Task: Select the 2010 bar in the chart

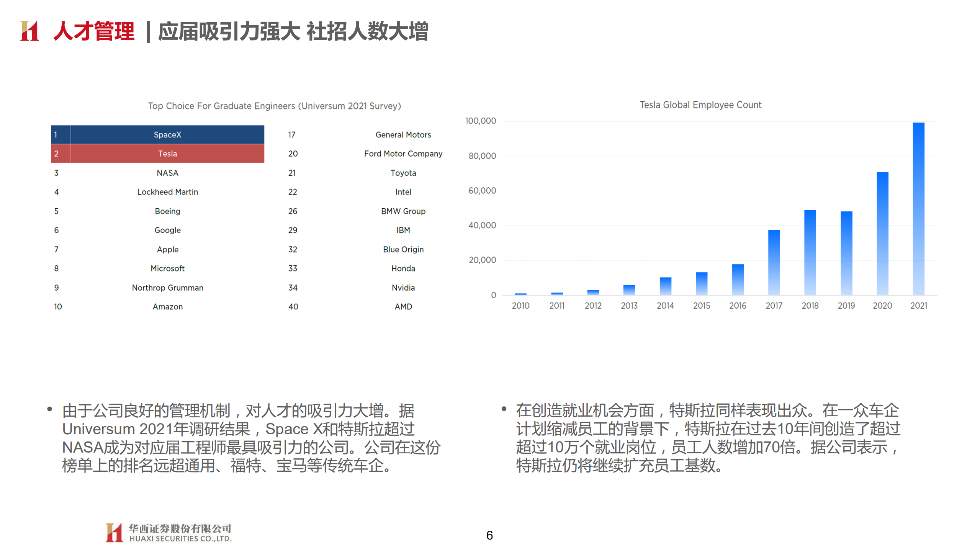Action: click(x=520, y=293)
